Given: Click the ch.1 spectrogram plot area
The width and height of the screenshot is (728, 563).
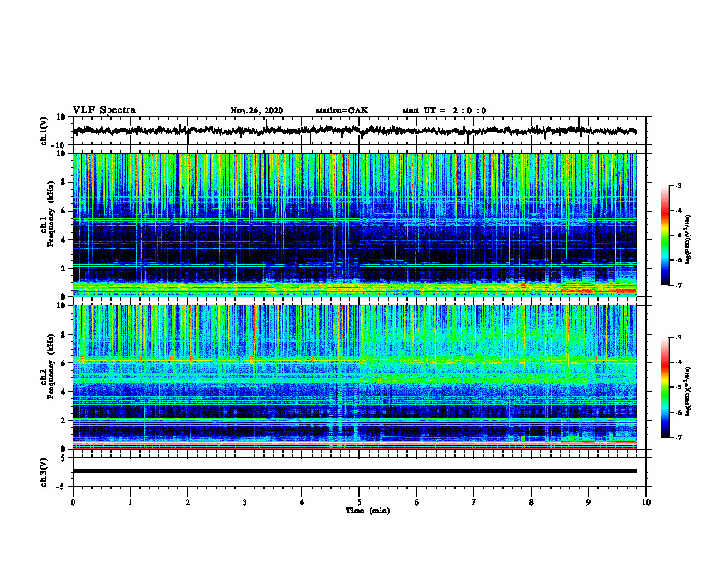Looking at the screenshot, I should pyautogui.click(x=354, y=224).
